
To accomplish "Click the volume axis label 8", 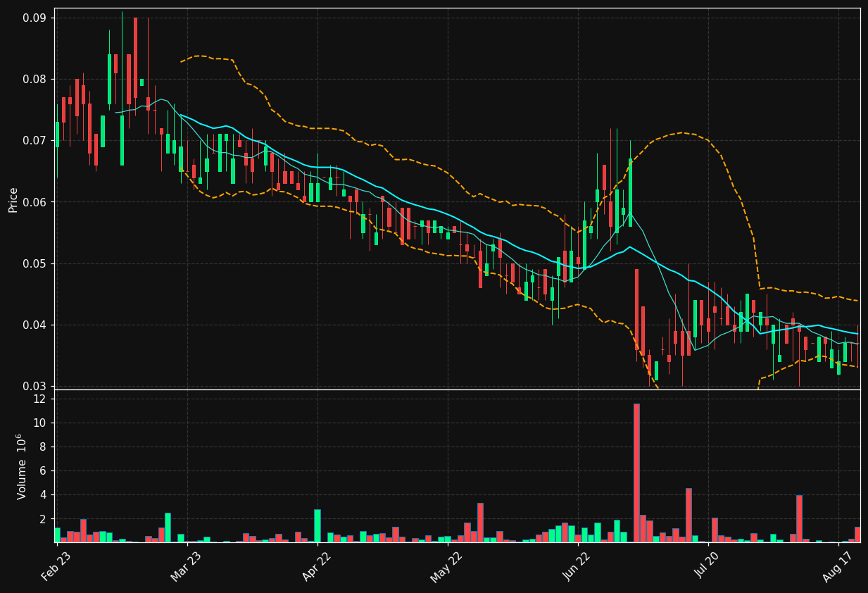I will pos(44,447).
